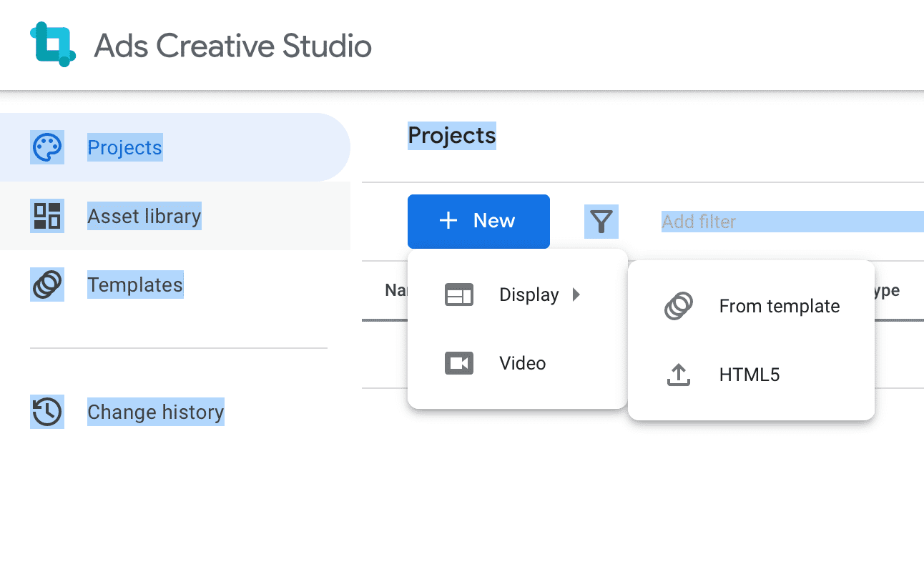The width and height of the screenshot is (924, 569).
Task: Select Display from the New menu
Action: tap(517, 295)
